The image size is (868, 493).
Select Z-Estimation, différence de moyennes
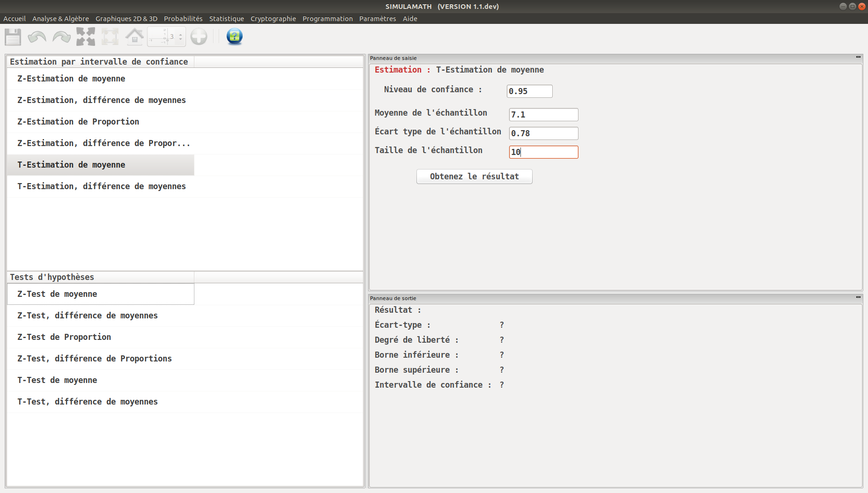pyautogui.click(x=101, y=100)
